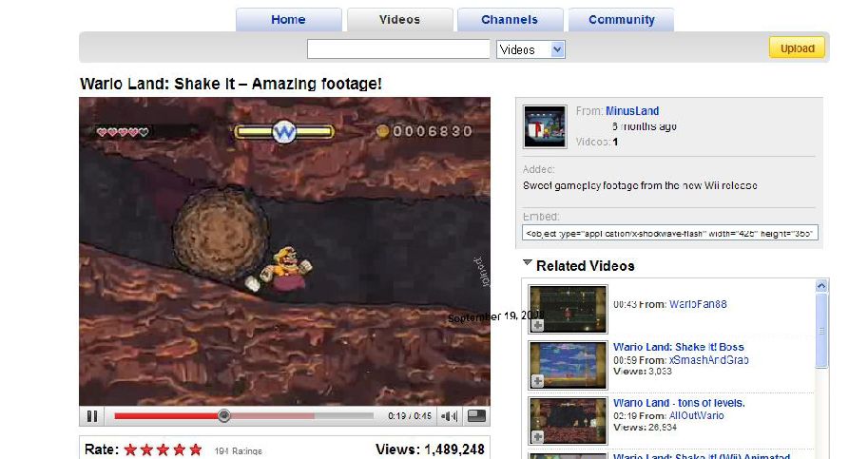Screen dimensions: 868x459
Task: Pause the video playback
Action: pyautogui.click(x=92, y=415)
